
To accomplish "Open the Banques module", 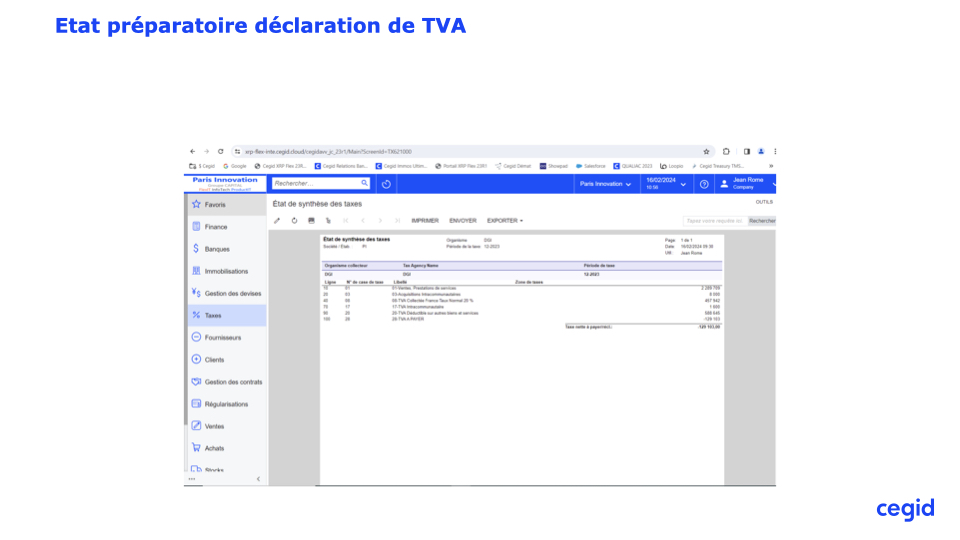I will click(x=216, y=249).
